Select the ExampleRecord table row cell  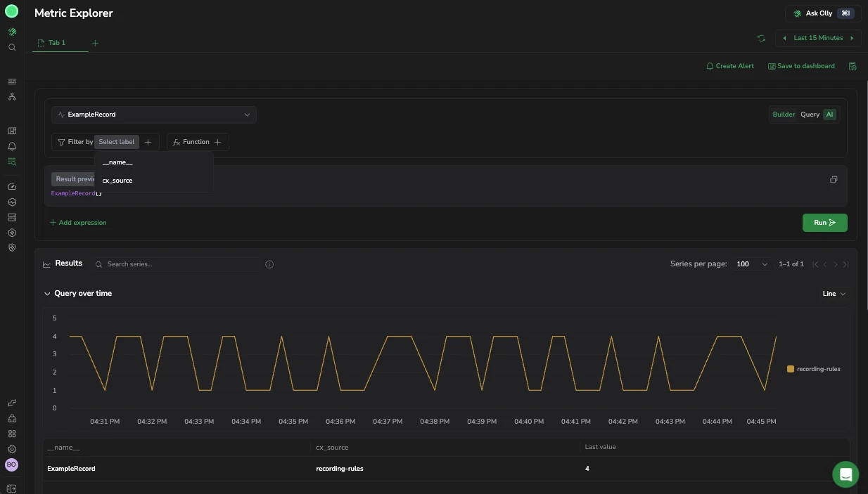(x=71, y=469)
